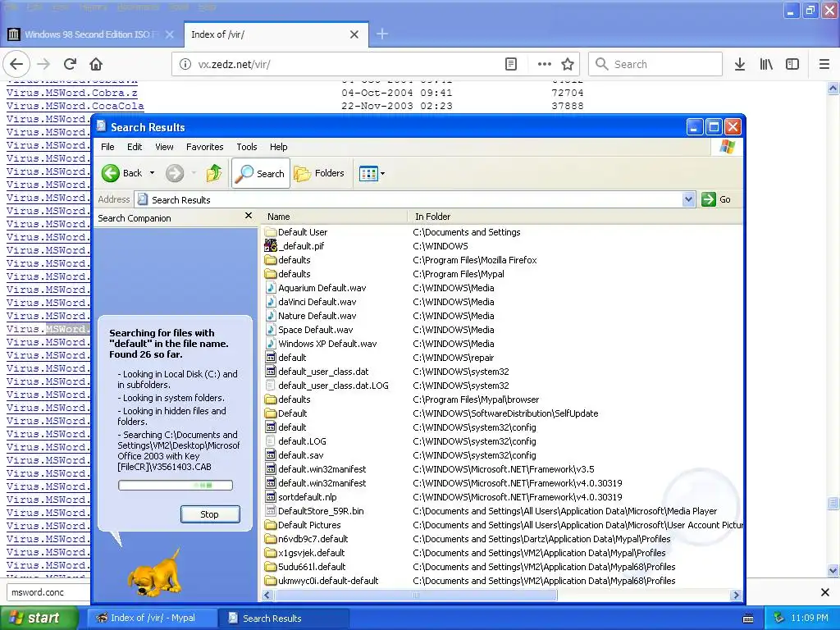This screenshot has width=840, height=630.
Task: Open the Favorites menu
Action: coord(204,147)
